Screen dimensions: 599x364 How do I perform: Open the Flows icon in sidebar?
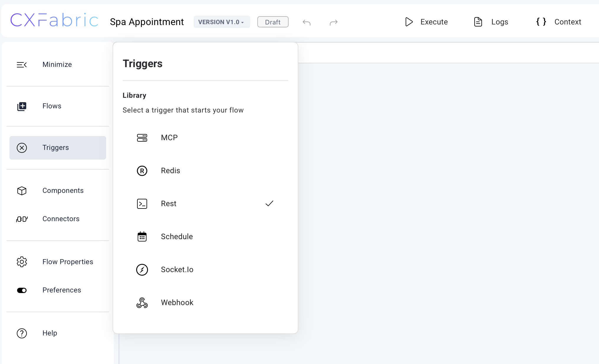(22, 106)
